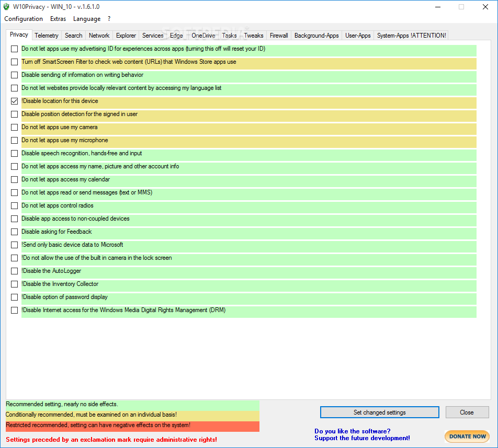Viewport: 498px width, 448px height.
Task: Check Disable Internet access for Windows Media DRM
Action: [14, 311]
